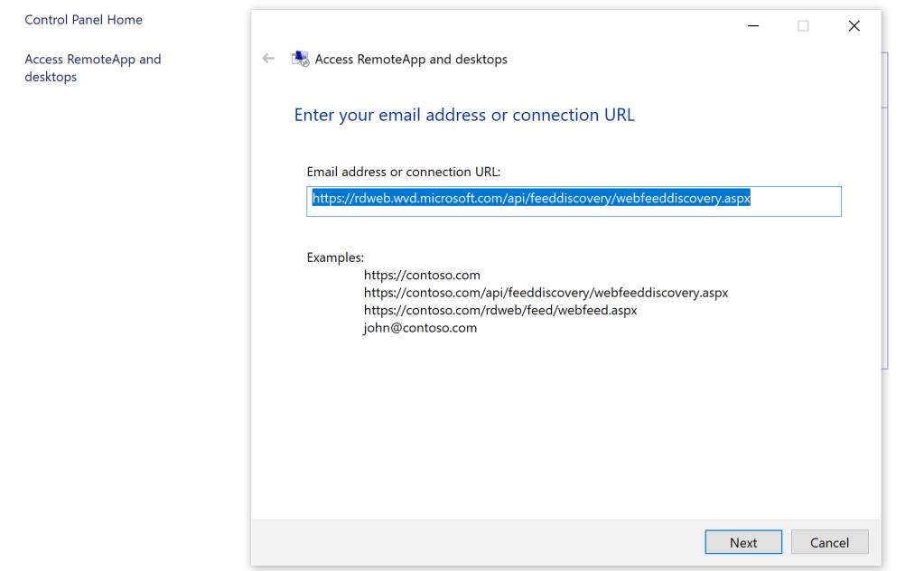The image size is (924, 571).
Task: Open Control Panel Home
Action: 84,20
